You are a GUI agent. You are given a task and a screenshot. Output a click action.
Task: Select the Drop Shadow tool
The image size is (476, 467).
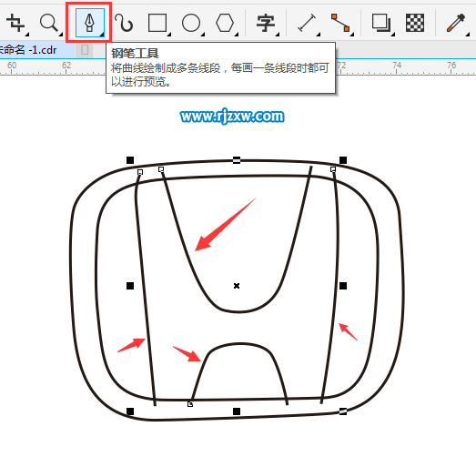tap(381, 23)
